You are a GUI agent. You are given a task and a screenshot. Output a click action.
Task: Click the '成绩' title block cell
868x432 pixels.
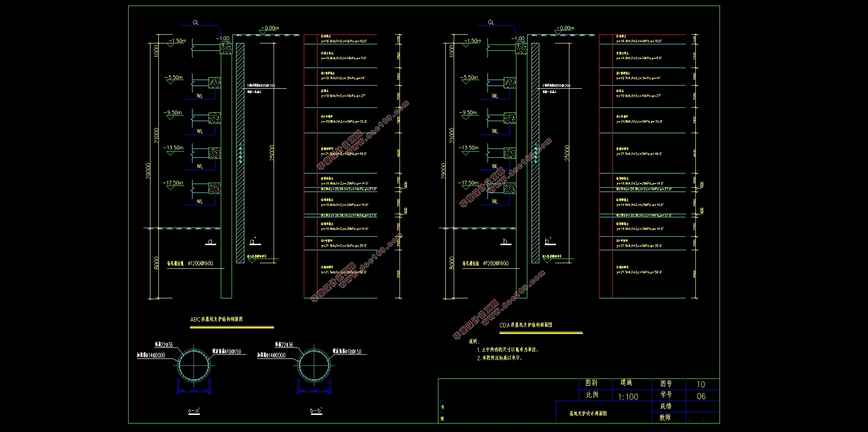666,406
